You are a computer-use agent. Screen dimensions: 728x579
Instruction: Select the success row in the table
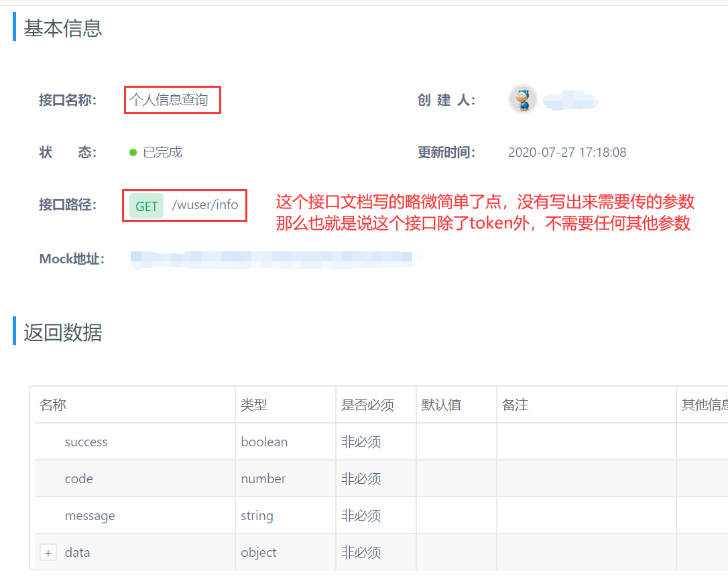click(x=86, y=442)
